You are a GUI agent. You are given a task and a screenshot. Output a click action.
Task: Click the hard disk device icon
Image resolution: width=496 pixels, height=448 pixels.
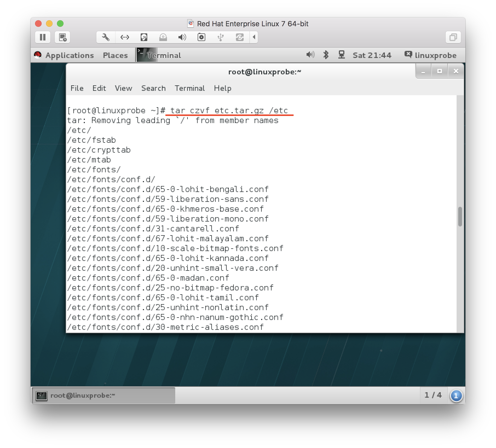pos(144,37)
